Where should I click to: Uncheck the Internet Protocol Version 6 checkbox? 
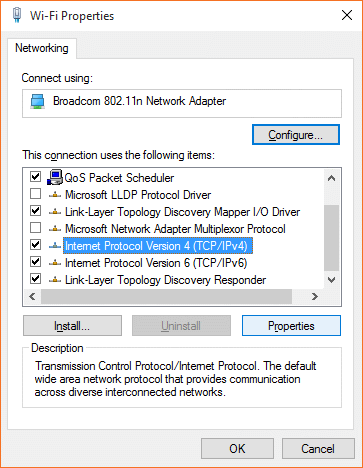click(x=35, y=262)
